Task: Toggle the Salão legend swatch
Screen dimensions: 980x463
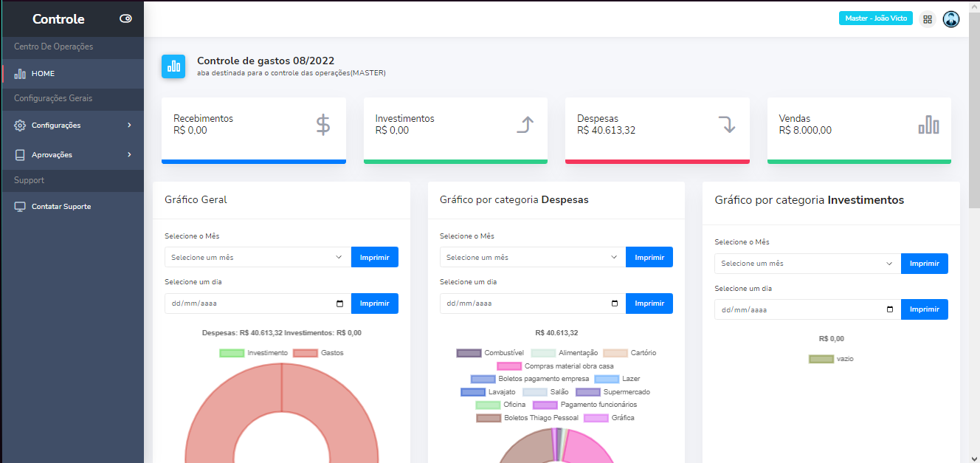Action: 535,392
